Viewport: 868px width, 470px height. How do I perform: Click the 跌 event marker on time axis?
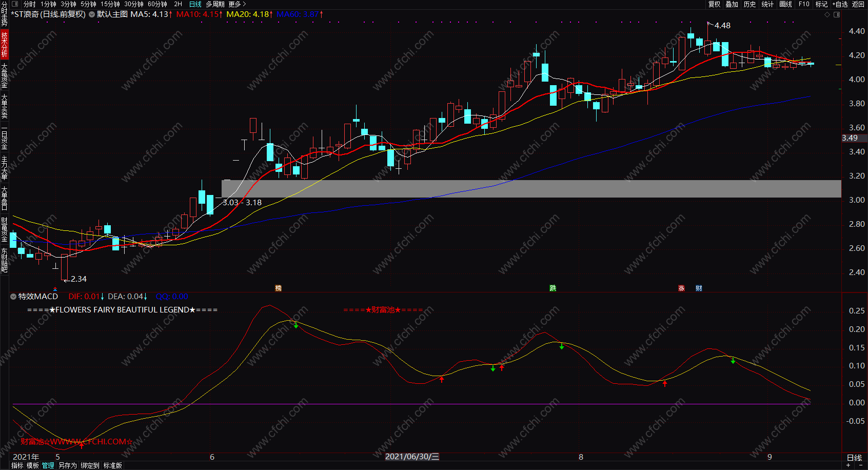pos(553,288)
